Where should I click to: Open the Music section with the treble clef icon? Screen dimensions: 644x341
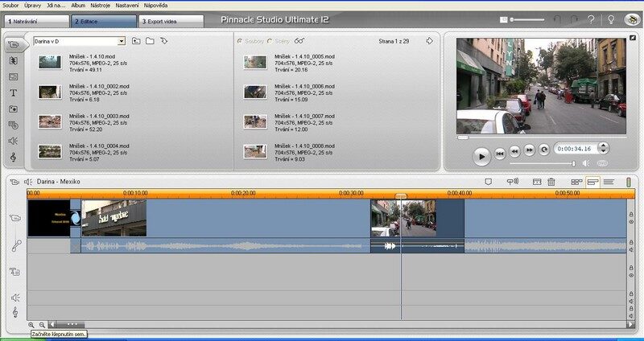pos(14,157)
